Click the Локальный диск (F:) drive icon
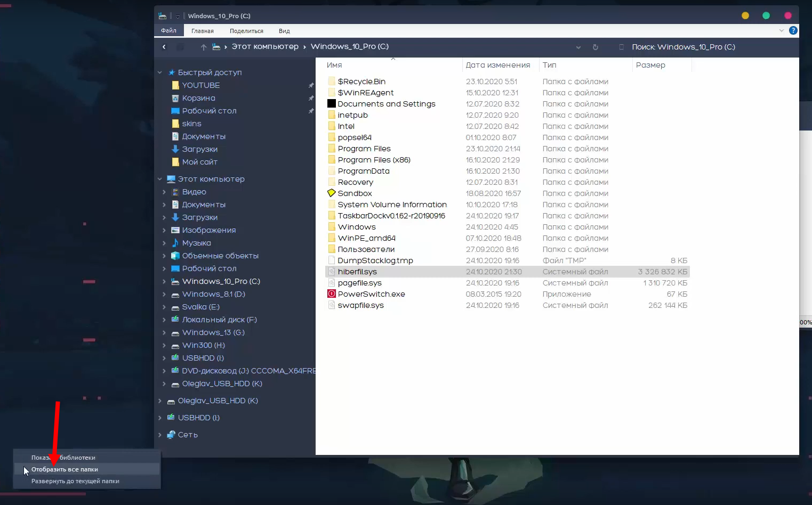Screen dimensions: 812x505 pyautogui.click(x=175, y=319)
